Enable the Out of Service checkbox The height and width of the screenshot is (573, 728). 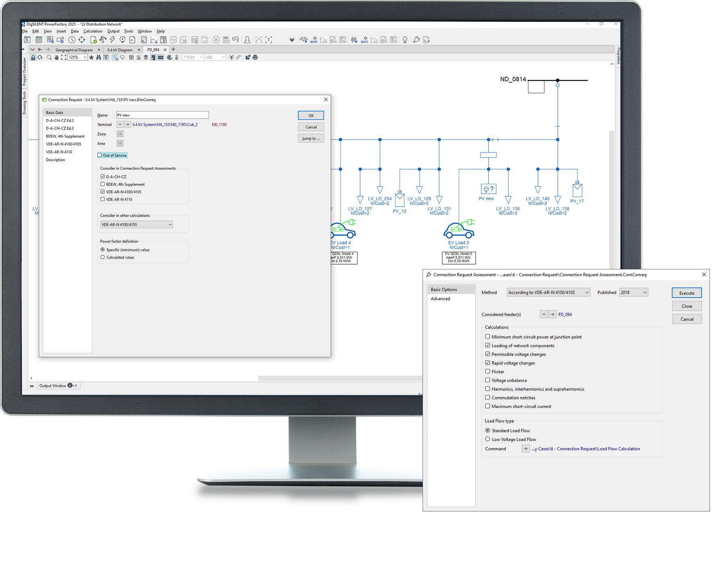click(99, 155)
